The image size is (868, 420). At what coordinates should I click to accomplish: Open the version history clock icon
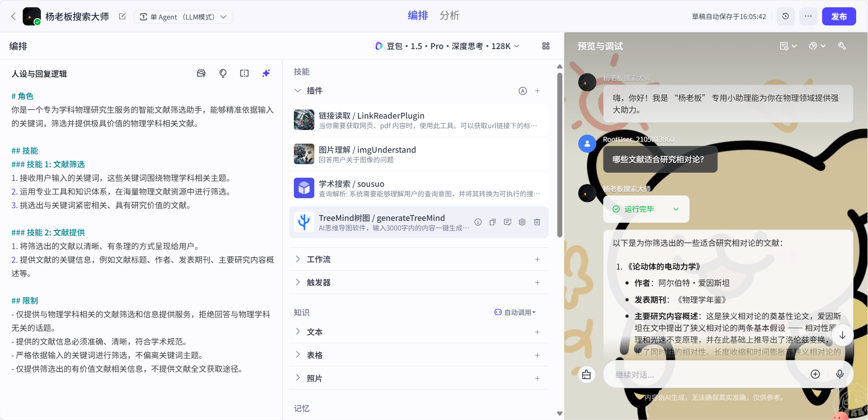pyautogui.click(x=785, y=16)
